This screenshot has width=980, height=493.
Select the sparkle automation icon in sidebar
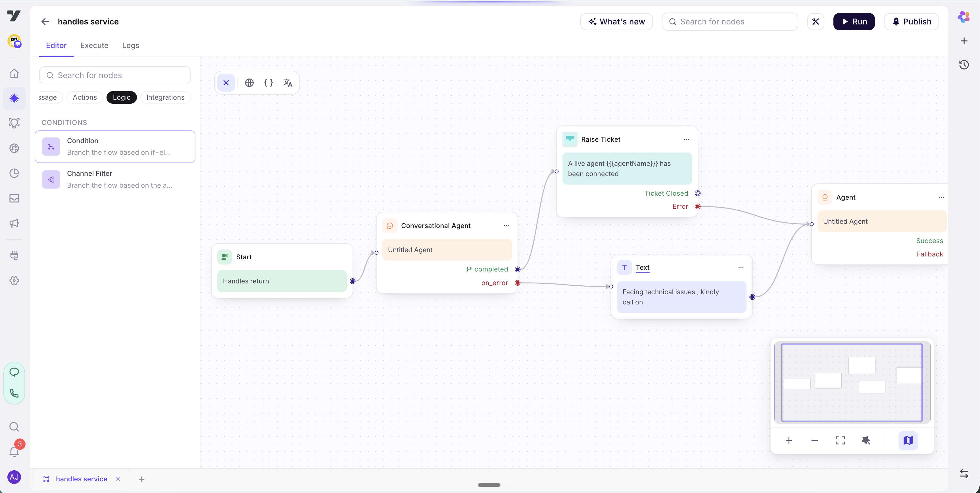pos(14,98)
